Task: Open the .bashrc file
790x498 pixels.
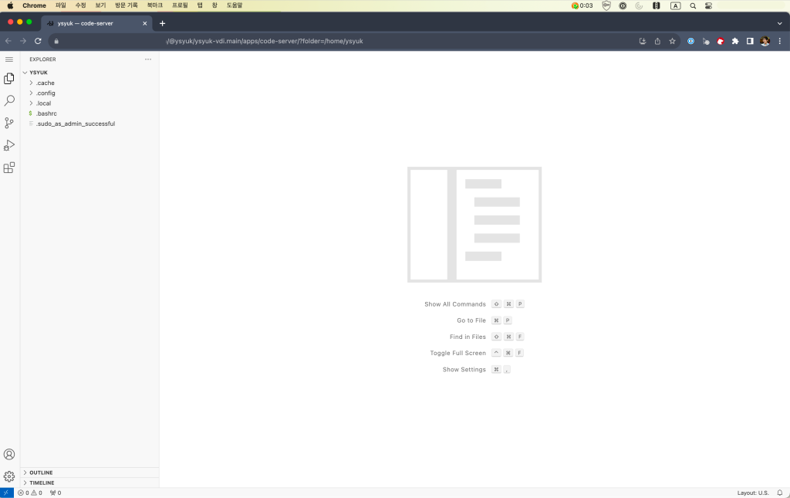Action: click(x=47, y=114)
